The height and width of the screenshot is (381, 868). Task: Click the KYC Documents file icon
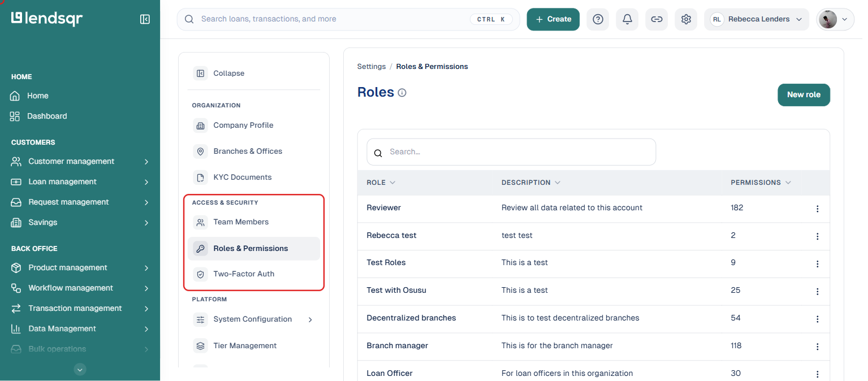pyautogui.click(x=200, y=177)
